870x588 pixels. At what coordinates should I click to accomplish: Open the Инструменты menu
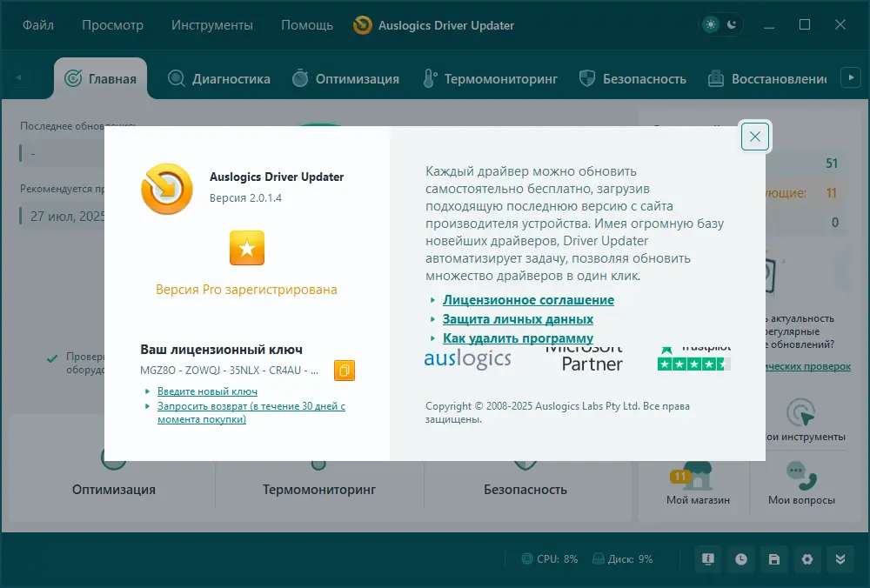[x=211, y=25]
